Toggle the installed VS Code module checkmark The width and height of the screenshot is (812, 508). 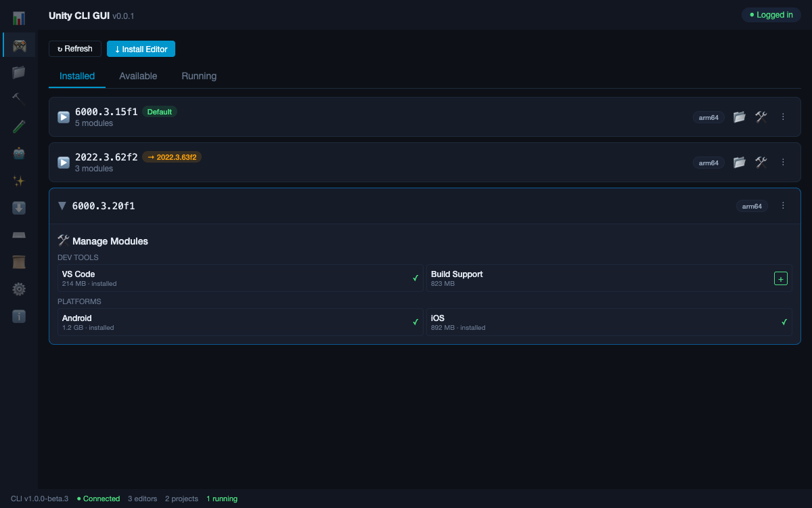(415, 278)
